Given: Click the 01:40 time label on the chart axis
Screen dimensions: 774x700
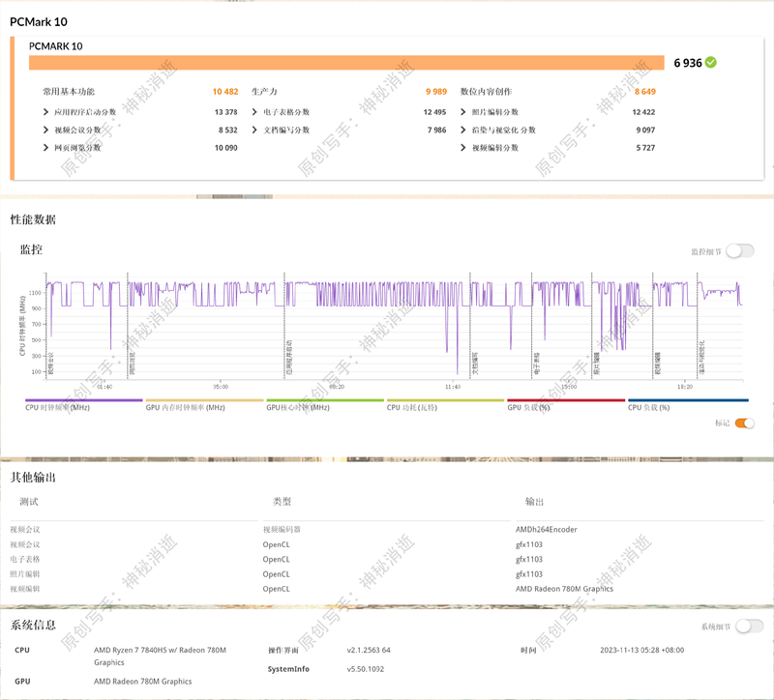Looking at the screenshot, I should (104, 387).
